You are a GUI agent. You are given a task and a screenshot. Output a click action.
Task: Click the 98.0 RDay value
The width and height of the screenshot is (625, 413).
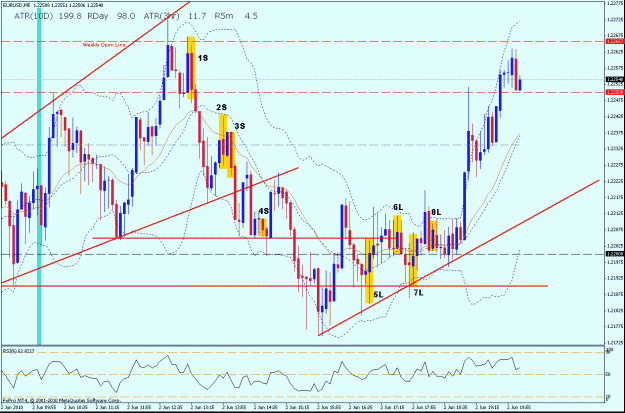(126, 16)
